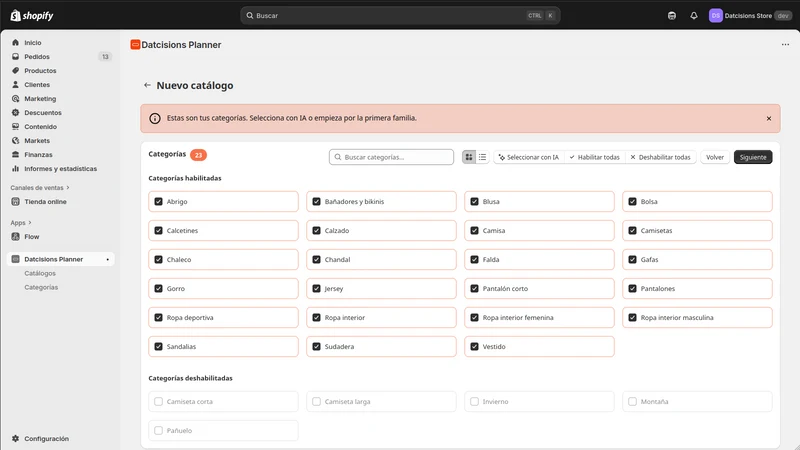
Task: Click the Markets globe icon
Action: 15,141
